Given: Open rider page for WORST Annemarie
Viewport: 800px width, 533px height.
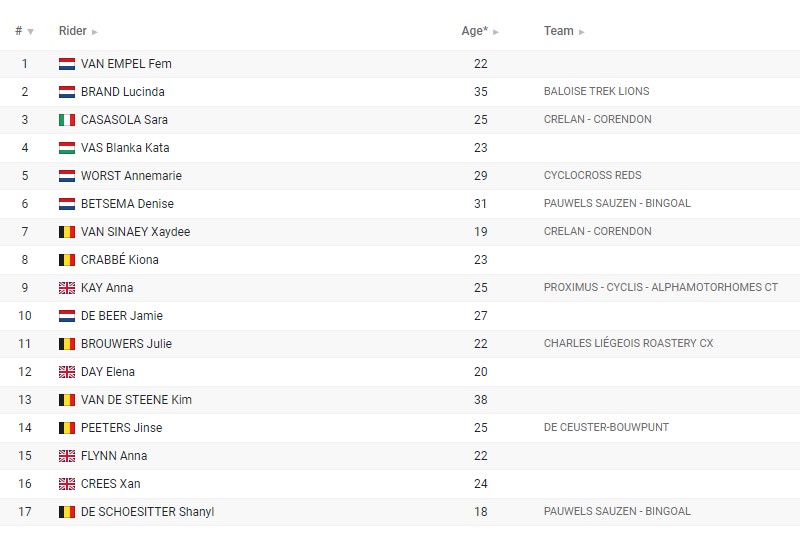Looking at the screenshot, I should [131, 176].
